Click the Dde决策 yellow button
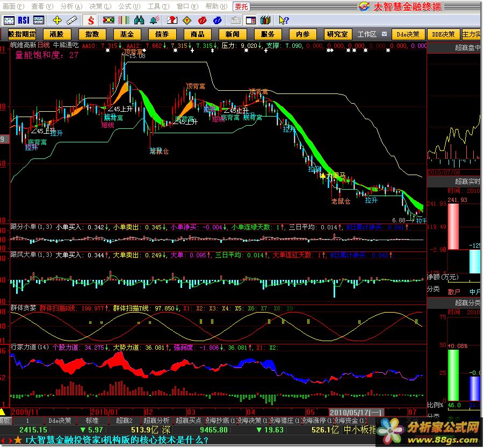 point(408,34)
